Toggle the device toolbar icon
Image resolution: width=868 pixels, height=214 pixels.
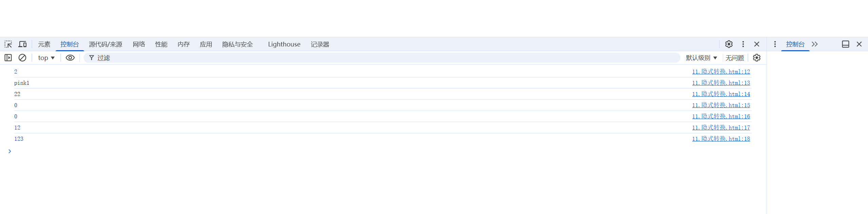(22, 44)
